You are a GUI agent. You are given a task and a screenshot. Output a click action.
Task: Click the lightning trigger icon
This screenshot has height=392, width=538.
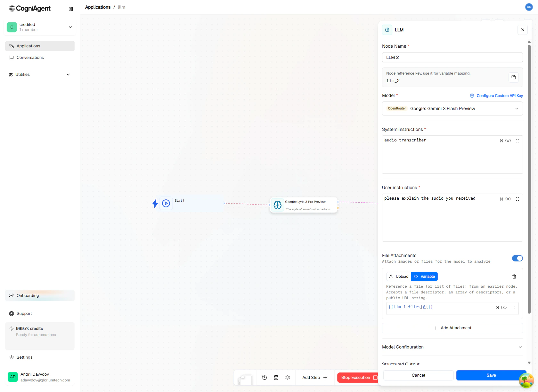tap(155, 204)
